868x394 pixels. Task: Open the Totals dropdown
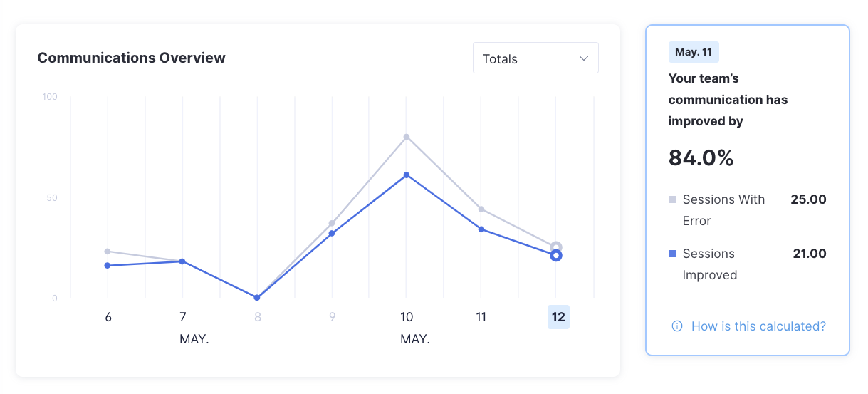coord(535,58)
